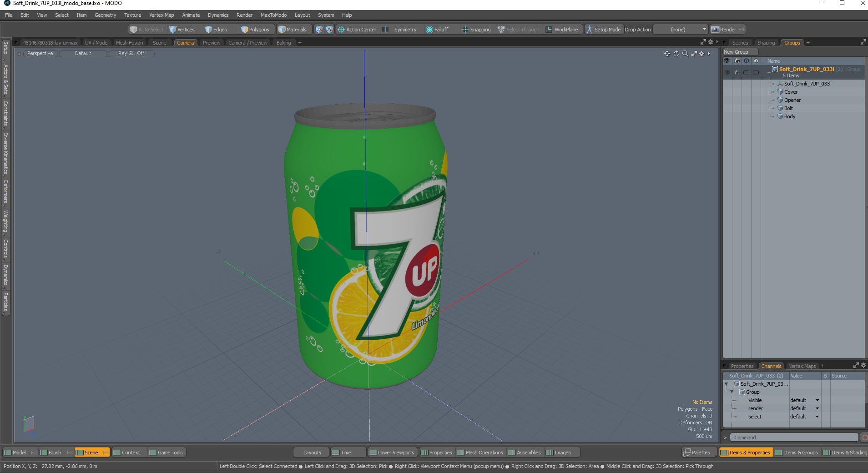Click the New Group button
The width and height of the screenshot is (868, 473).
[740, 52]
